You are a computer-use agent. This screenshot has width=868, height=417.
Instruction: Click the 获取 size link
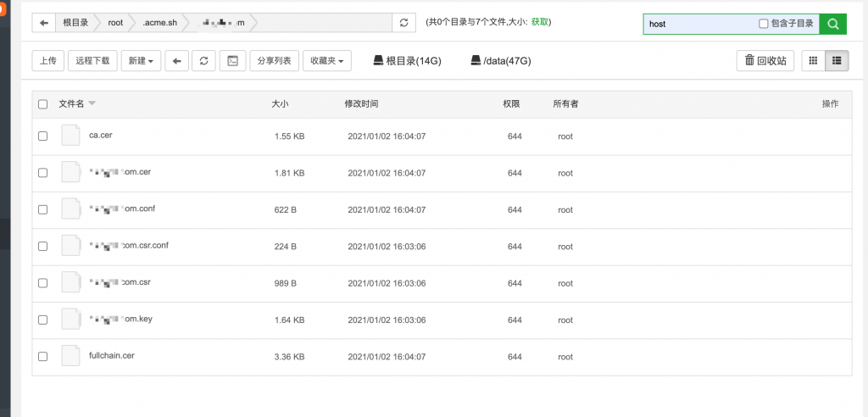pyautogui.click(x=540, y=22)
